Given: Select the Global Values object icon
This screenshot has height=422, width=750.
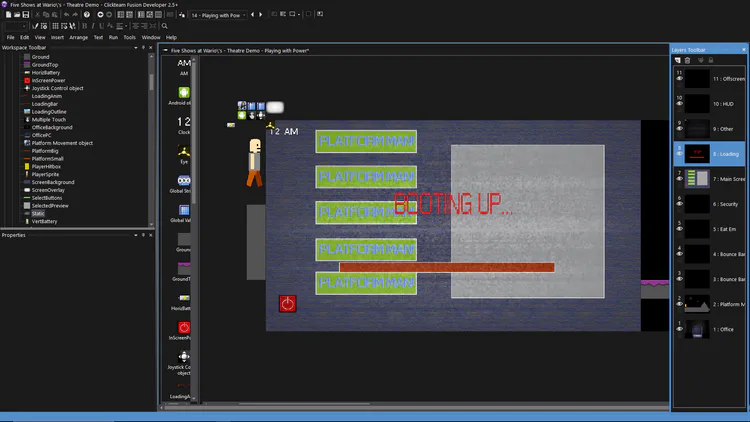Looking at the screenshot, I should click(x=184, y=210).
